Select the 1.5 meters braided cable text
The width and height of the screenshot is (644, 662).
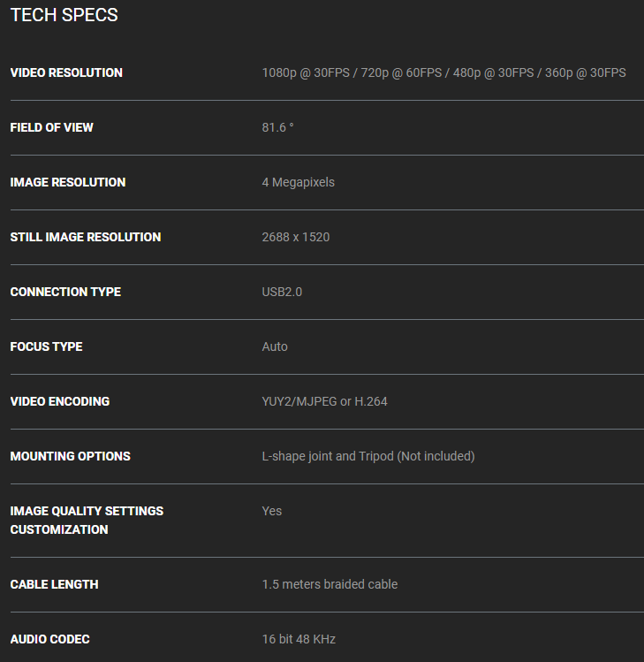coord(330,584)
